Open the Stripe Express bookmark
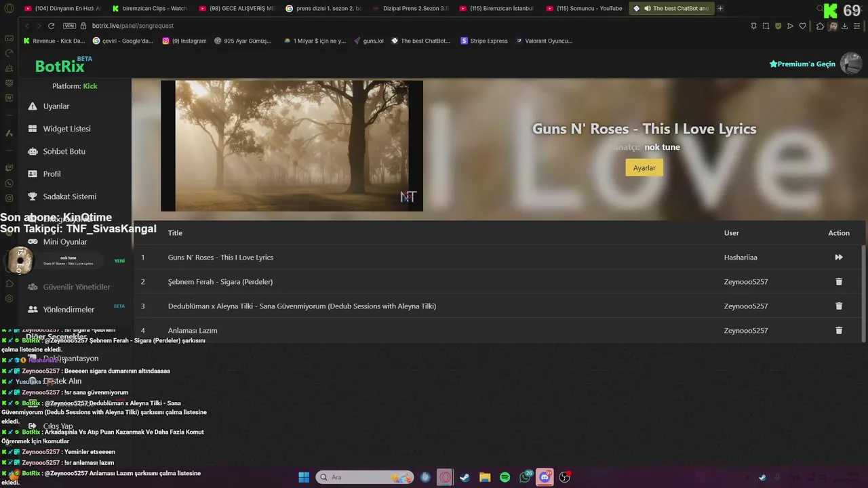The image size is (868, 488). point(484,41)
